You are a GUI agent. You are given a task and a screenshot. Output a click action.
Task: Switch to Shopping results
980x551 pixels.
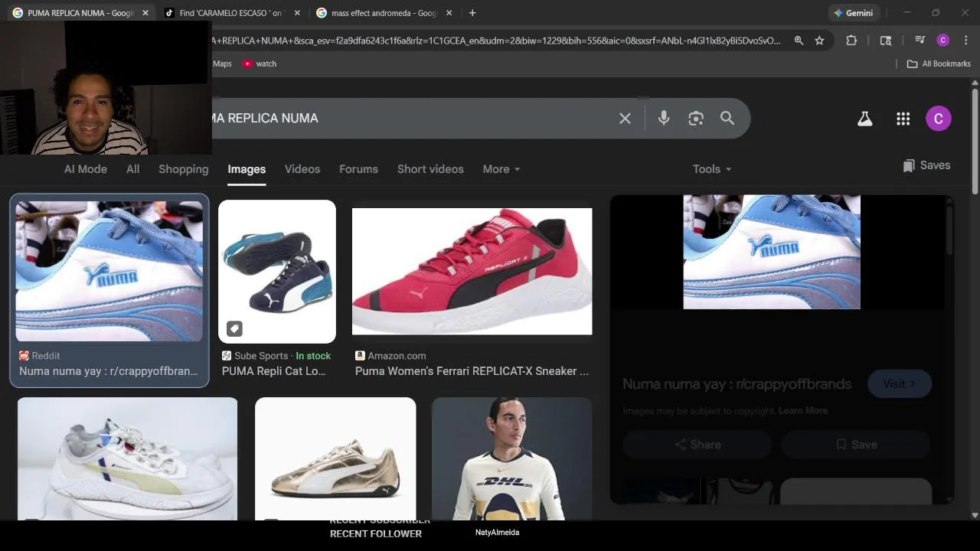(x=184, y=169)
